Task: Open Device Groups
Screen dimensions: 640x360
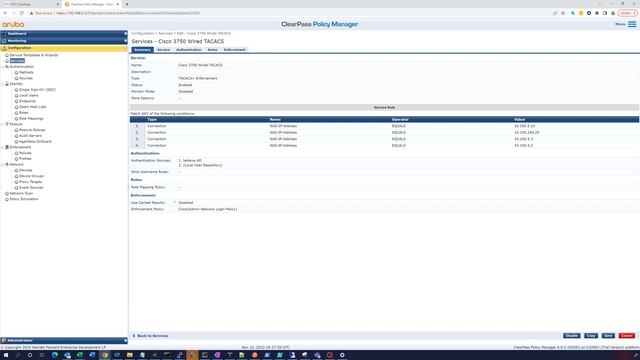Action: tap(31, 176)
